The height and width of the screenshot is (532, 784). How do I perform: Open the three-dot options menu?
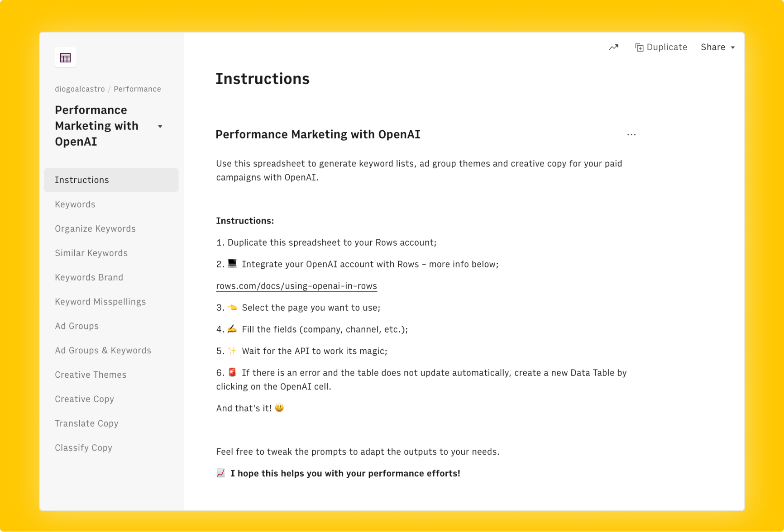631,135
